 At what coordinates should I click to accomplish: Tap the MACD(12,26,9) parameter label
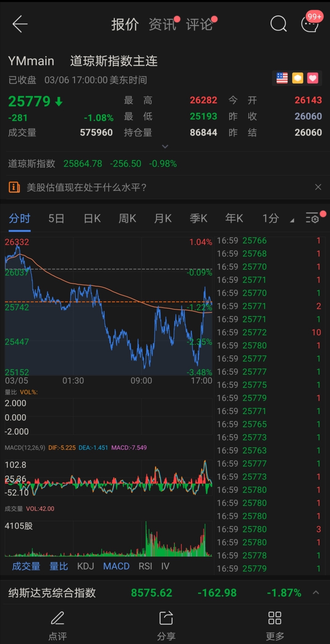pos(25,448)
